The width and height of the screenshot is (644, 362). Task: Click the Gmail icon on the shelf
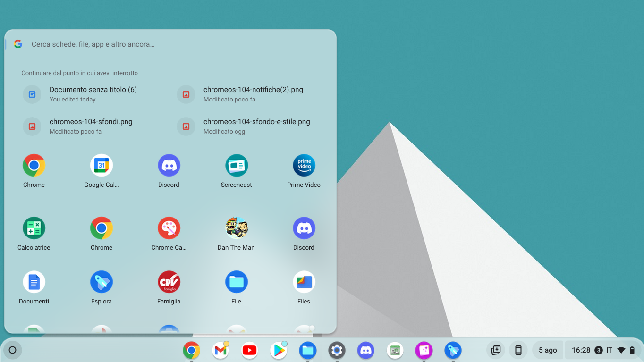click(x=220, y=350)
